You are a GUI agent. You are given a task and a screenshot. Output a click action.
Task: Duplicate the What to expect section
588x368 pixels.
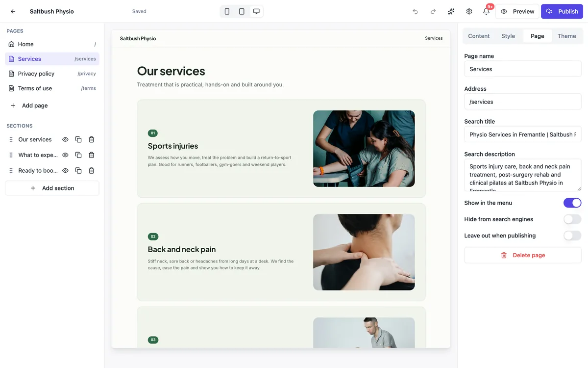78,155
